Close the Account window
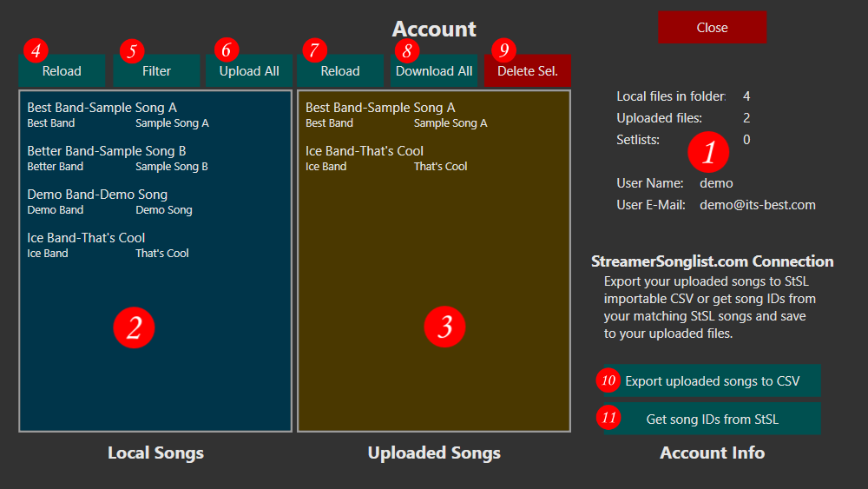Viewport: 868px width, 489px height. point(712,27)
